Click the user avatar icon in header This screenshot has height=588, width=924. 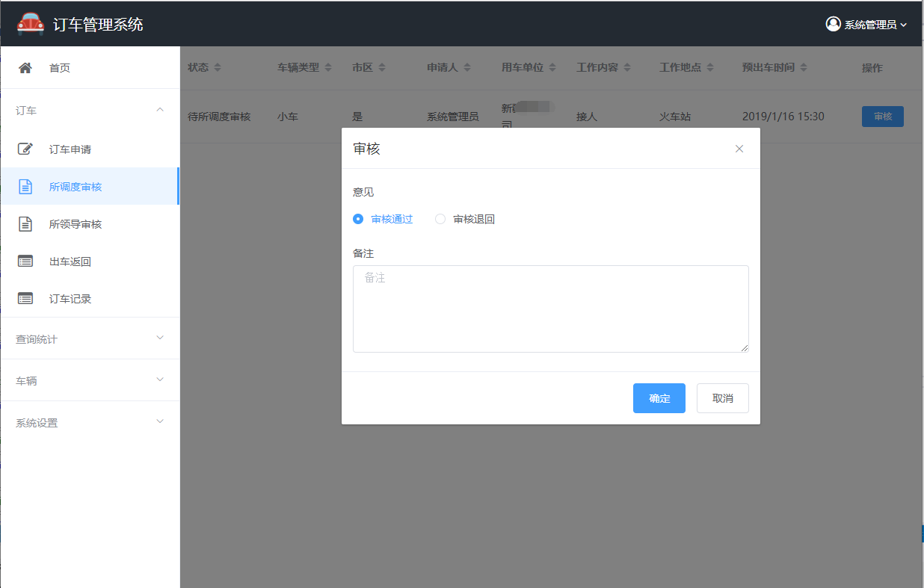(x=833, y=24)
